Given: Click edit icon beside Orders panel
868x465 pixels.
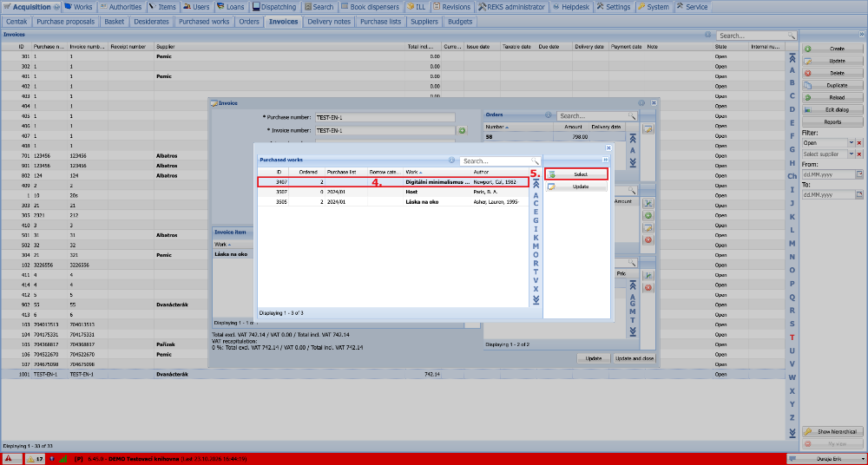Looking at the screenshot, I should [x=648, y=129].
